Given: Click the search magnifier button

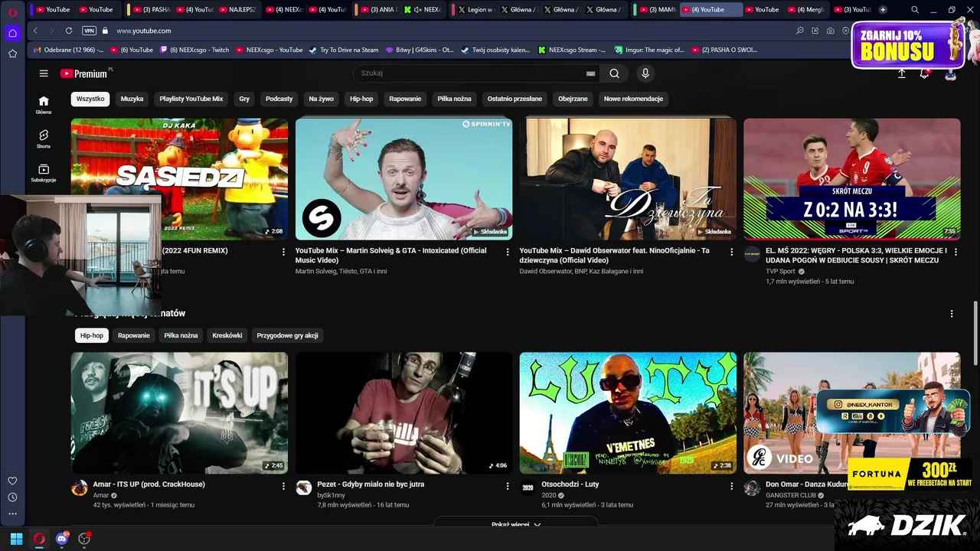Looking at the screenshot, I should tap(614, 73).
